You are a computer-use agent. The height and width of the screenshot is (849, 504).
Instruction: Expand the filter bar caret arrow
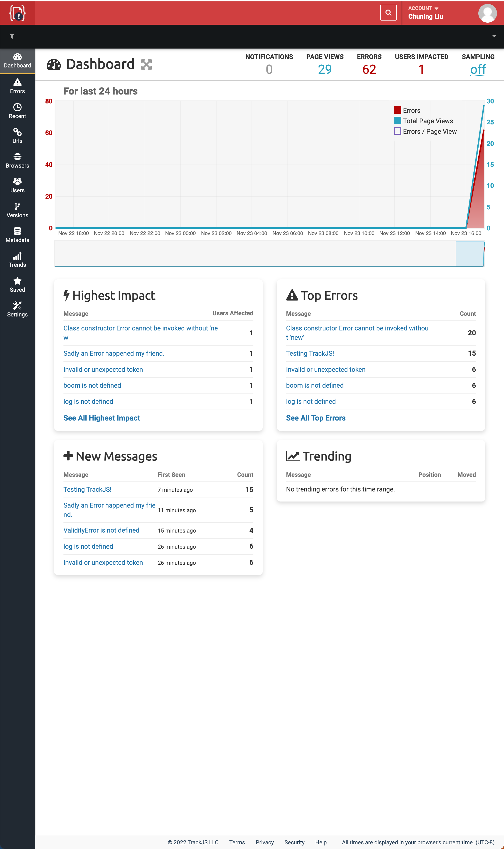pyautogui.click(x=494, y=36)
